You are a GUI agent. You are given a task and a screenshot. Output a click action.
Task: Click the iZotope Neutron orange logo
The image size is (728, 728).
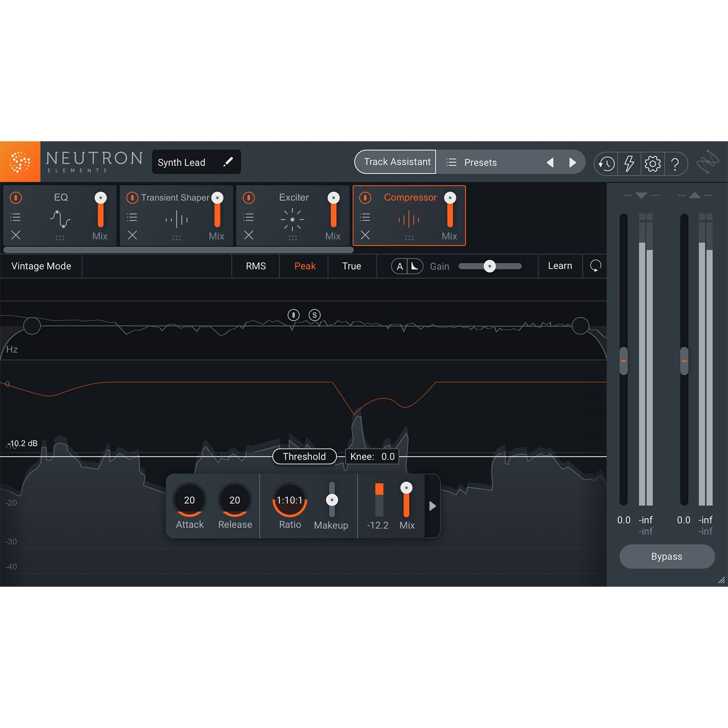(x=20, y=162)
